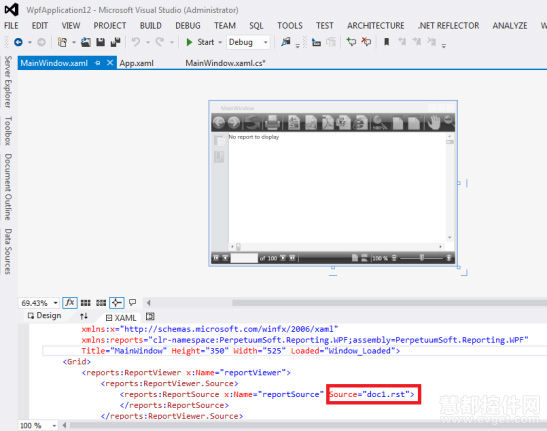Switch to the App.xaml tab
This screenshot has width=547, height=431.
coord(136,63)
